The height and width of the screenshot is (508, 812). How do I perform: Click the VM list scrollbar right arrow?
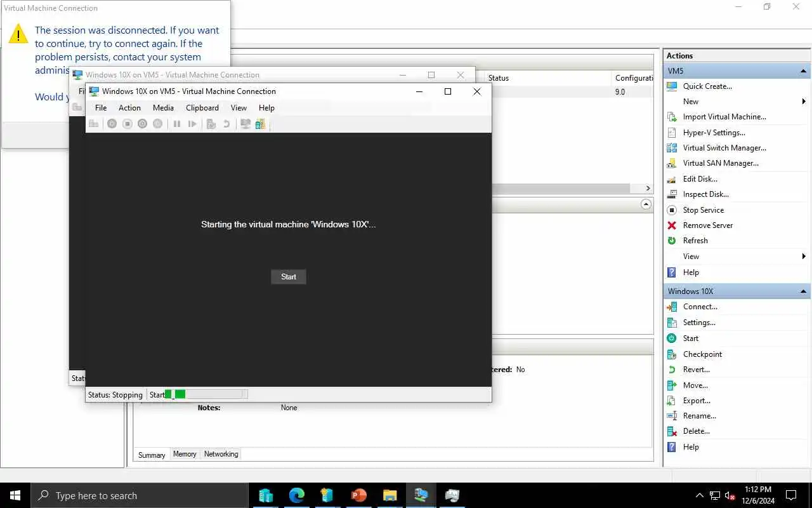tap(648, 189)
